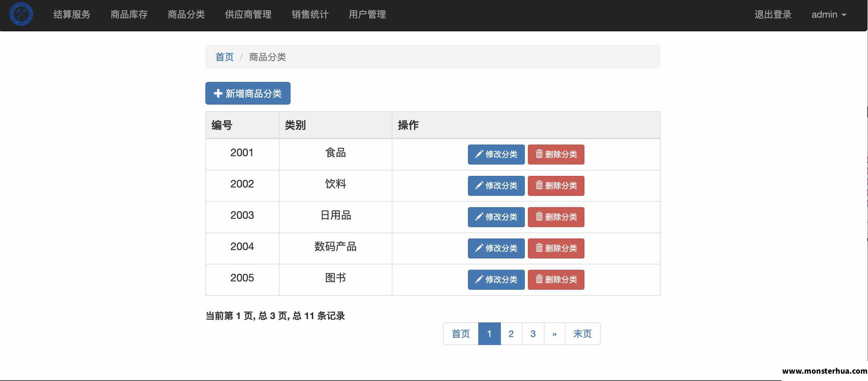
Task: Go to pagination 首页 button
Action: coord(461,334)
